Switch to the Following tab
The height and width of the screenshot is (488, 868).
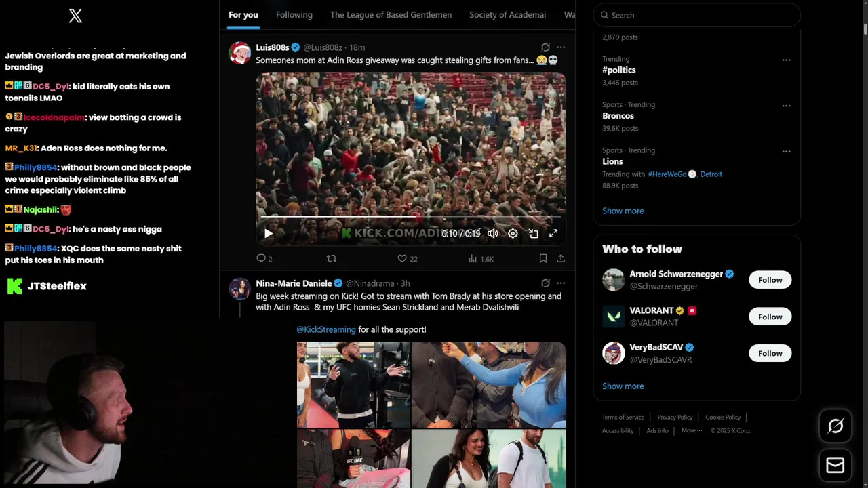[x=294, y=15]
